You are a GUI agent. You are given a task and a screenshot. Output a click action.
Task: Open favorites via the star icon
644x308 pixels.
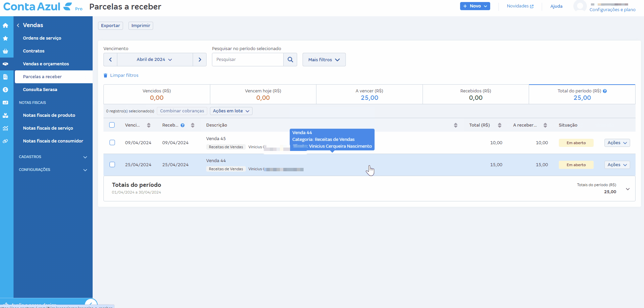[5, 38]
